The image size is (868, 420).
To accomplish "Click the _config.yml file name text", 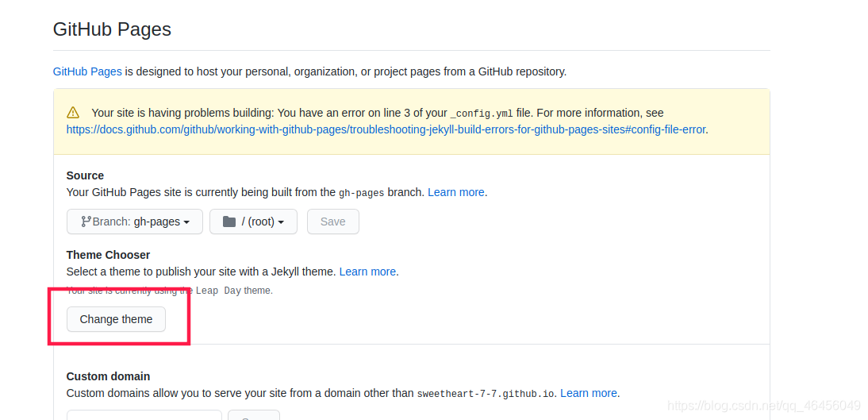I will click(x=482, y=114).
